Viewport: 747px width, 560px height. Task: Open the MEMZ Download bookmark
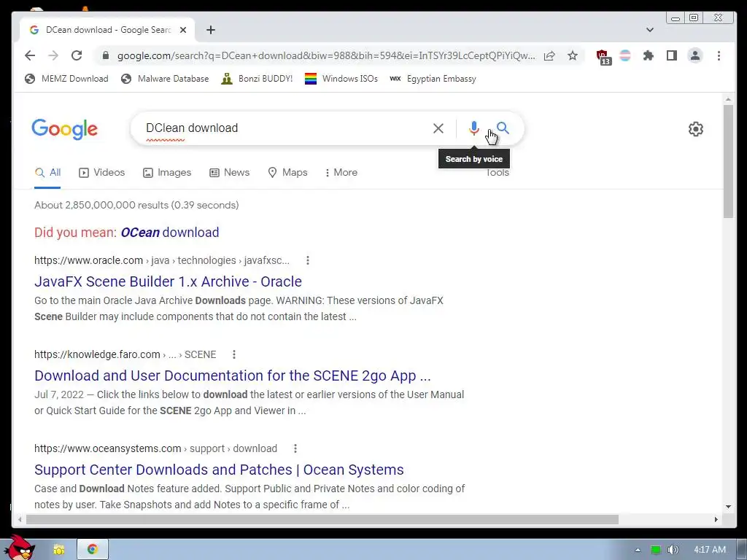66,79
